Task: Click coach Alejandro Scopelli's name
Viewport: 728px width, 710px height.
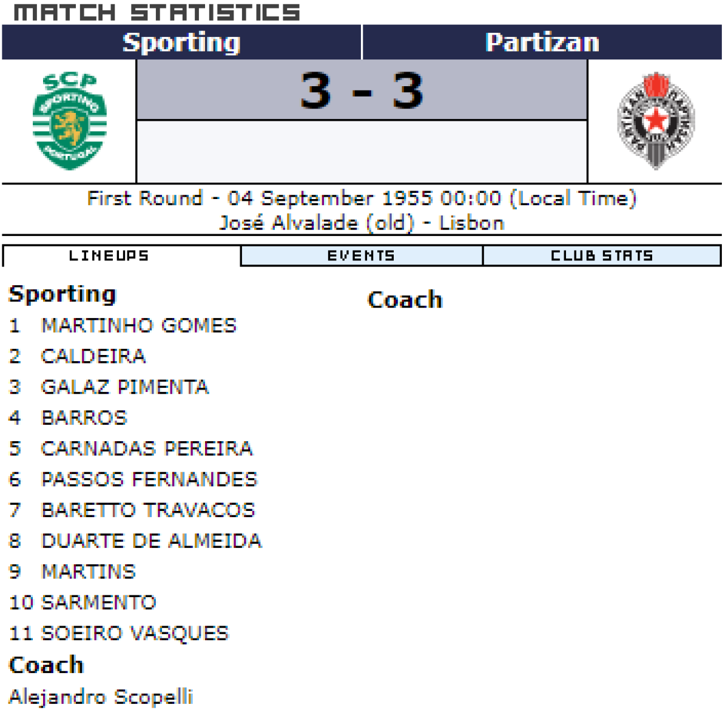Action: (x=101, y=696)
